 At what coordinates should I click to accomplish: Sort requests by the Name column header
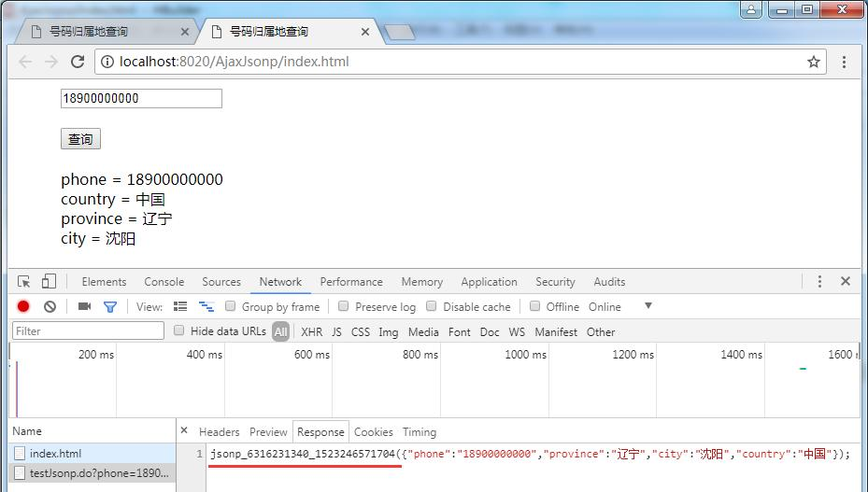pyautogui.click(x=92, y=430)
